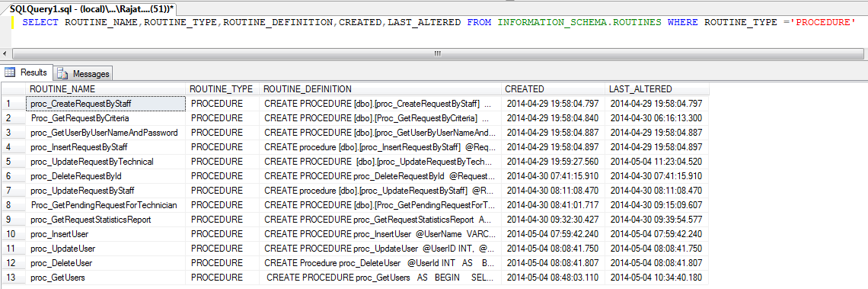This screenshot has width=868, height=289.
Task: Click CREATED value 2014-04-30 08:41:01.717
Action: pos(553,205)
